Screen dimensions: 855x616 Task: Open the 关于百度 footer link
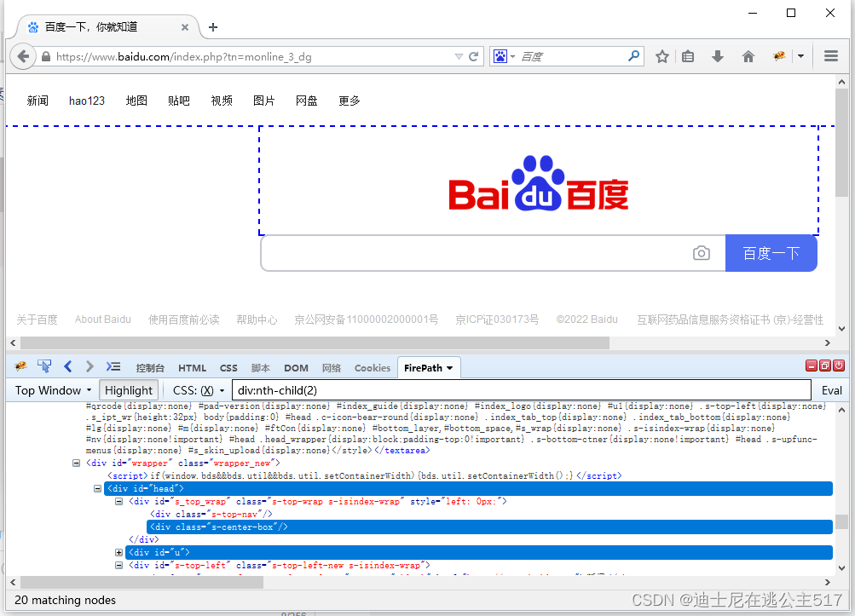(37, 320)
